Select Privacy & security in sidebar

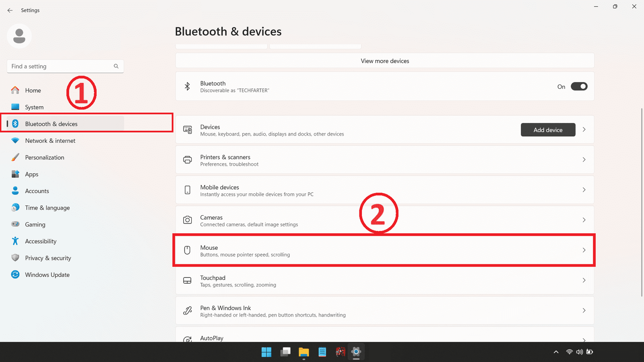(48, 258)
